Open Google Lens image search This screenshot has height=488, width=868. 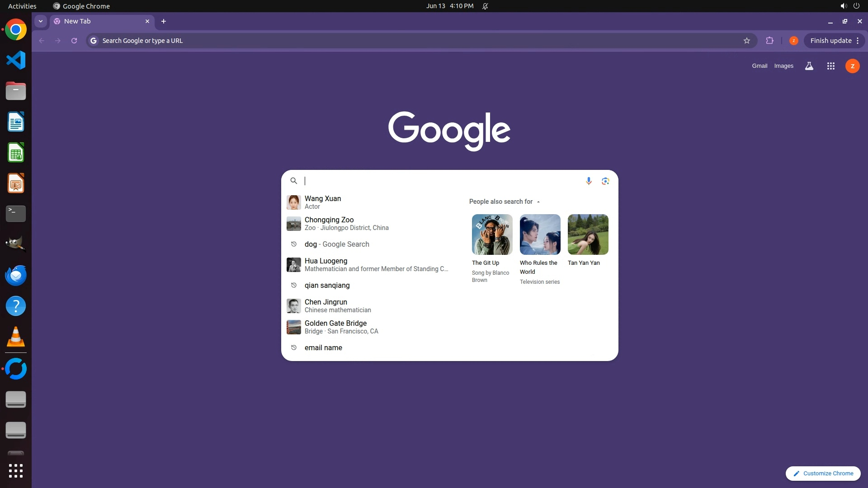[x=605, y=181]
